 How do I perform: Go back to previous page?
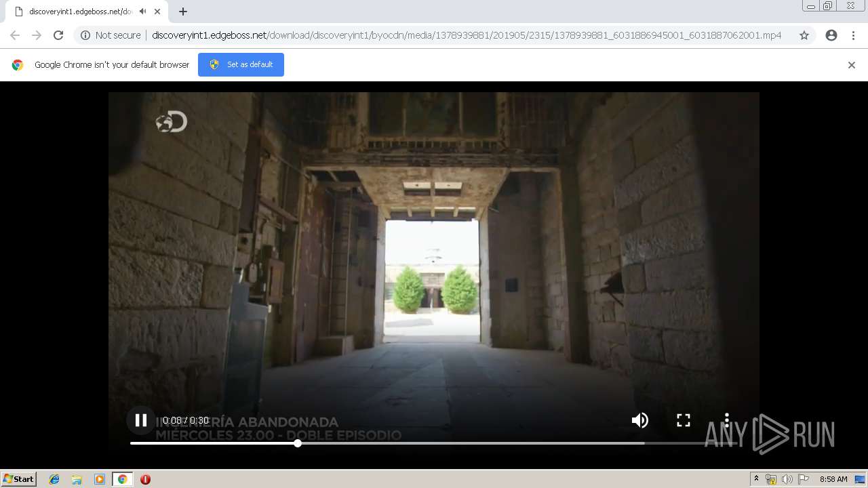(x=15, y=35)
